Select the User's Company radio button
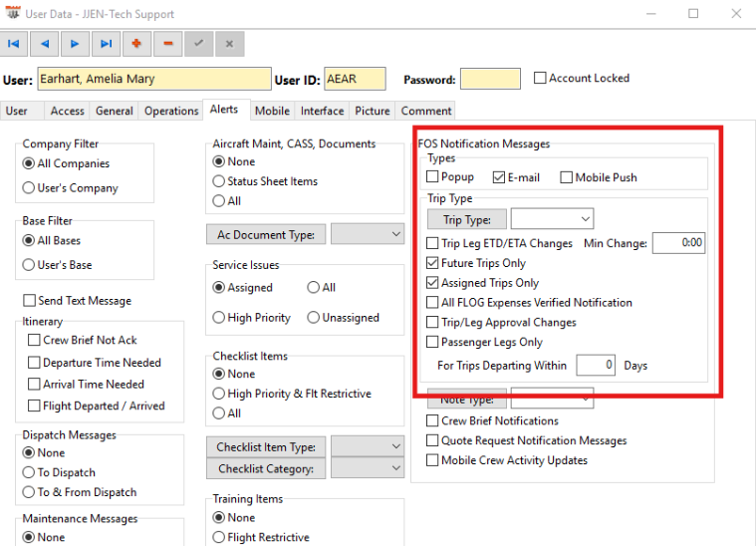Image resolution: width=756 pixels, height=546 pixels. (x=29, y=187)
